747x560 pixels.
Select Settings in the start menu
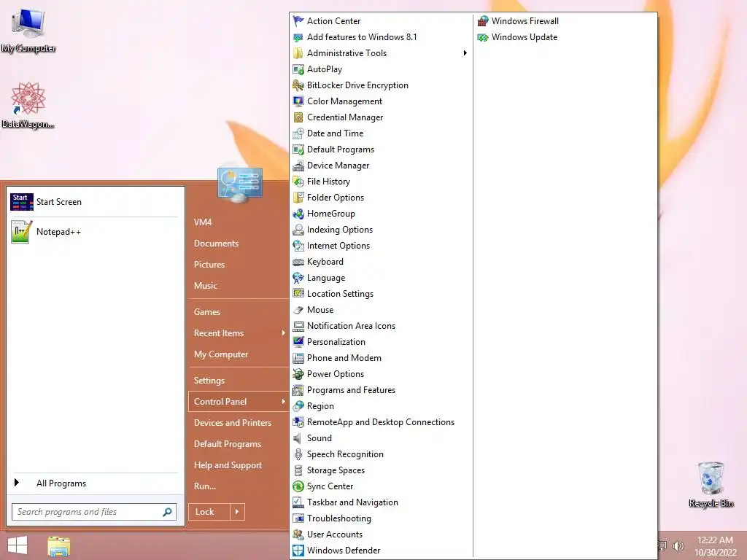[209, 381]
